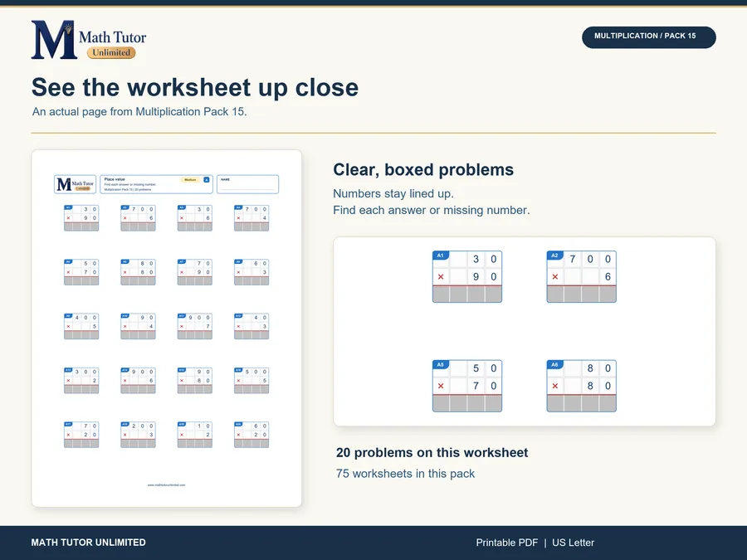Click the red × sign in enlarged A6 problem
Viewport: 747px width, 560px height.
click(x=555, y=386)
